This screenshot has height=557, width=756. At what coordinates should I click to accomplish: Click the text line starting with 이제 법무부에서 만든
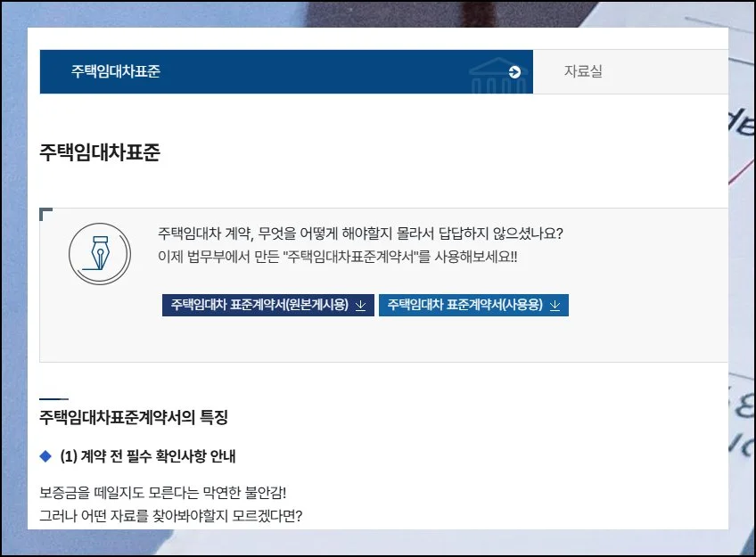tap(337, 257)
